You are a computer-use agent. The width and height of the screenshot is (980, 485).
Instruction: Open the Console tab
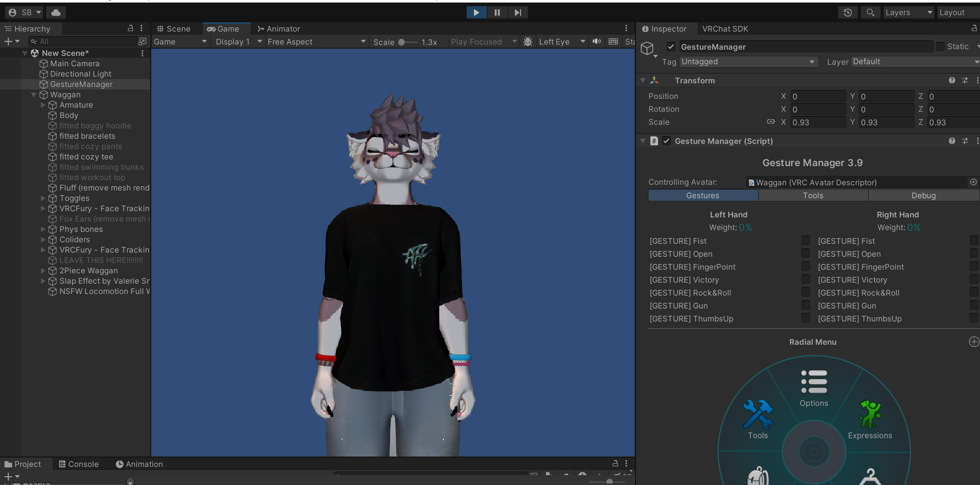tap(79, 464)
